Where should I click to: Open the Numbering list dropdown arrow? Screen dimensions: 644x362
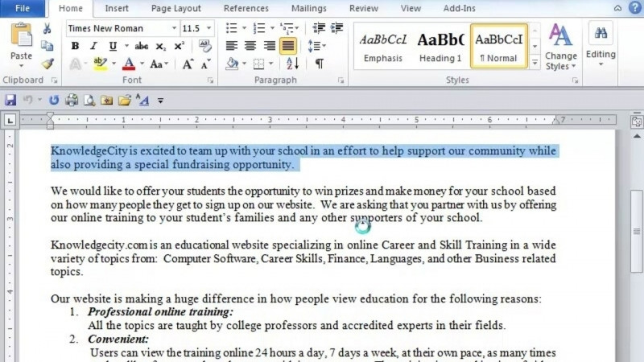[x=272, y=28]
